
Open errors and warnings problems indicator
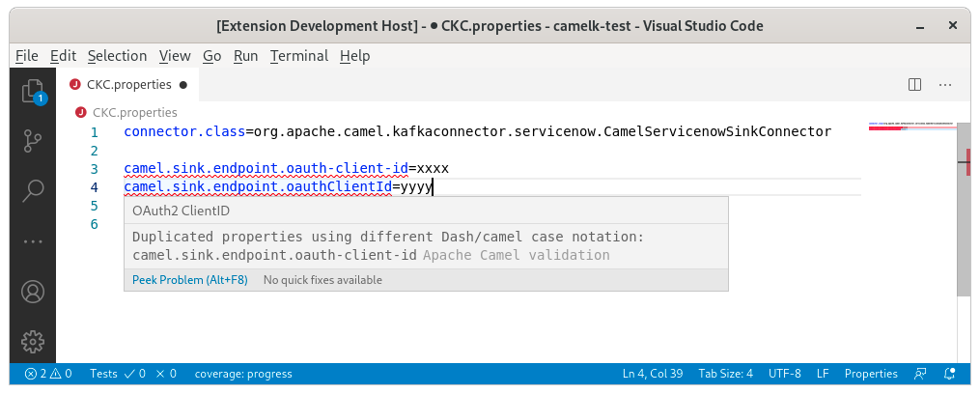pyautogui.click(x=48, y=374)
